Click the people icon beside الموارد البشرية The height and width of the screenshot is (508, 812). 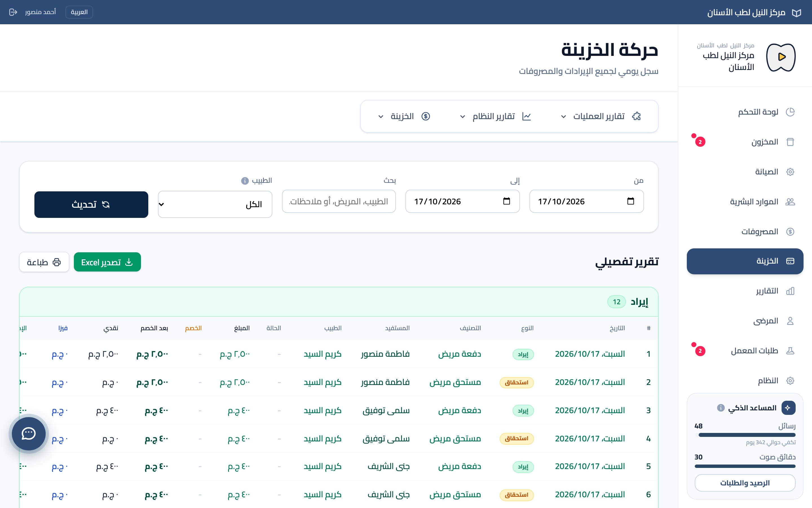pyautogui.click(x=790, y=202)
